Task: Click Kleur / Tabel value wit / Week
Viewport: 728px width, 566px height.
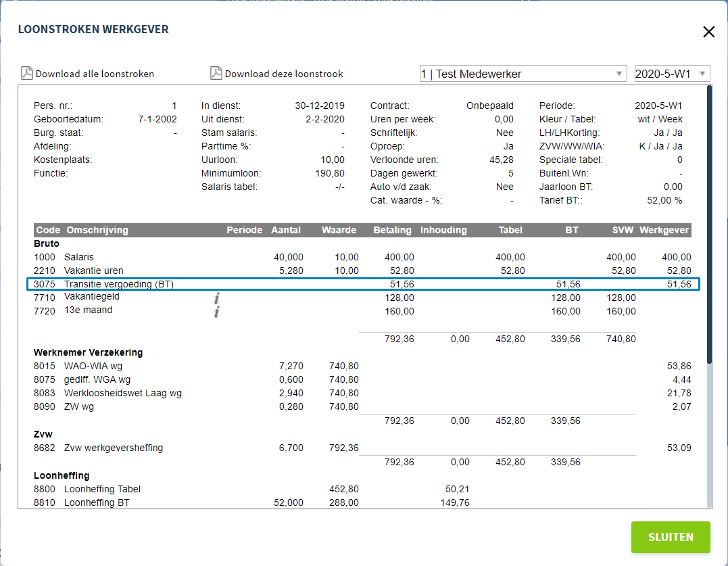Action: click(660, 119)
